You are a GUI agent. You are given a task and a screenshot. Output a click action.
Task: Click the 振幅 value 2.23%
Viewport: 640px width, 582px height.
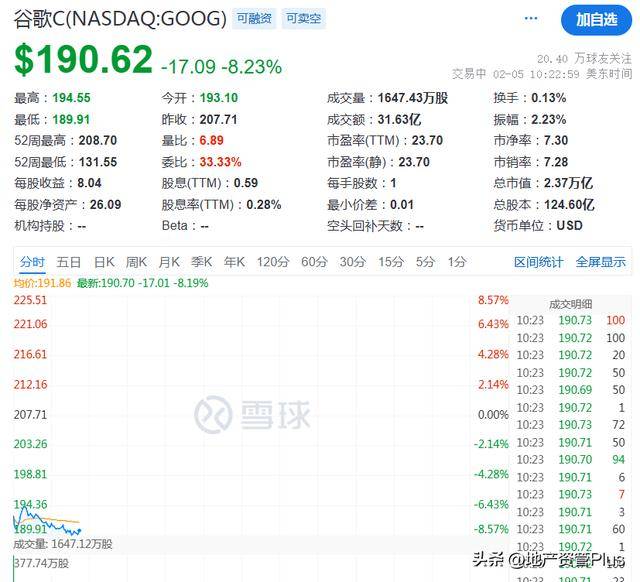click(549, 120)
